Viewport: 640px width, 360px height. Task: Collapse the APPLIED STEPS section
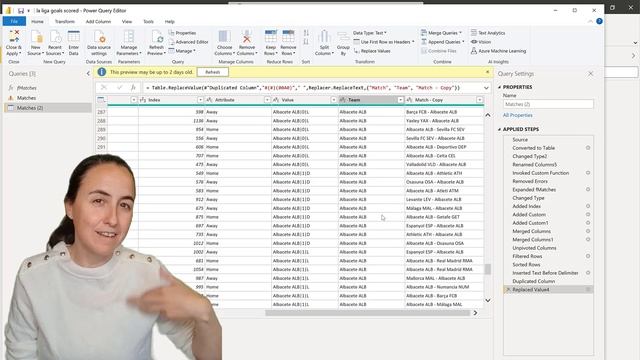tap(500, 129)
